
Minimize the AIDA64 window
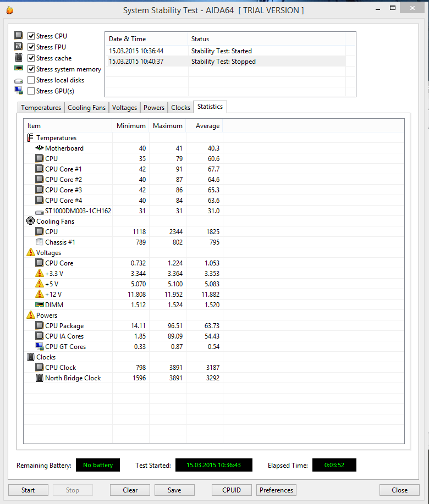[378, 9]
